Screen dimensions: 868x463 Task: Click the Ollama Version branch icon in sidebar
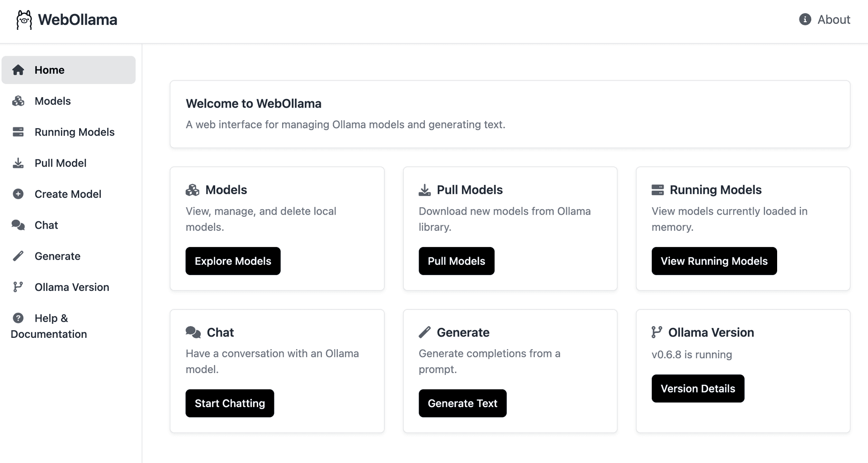18,287
